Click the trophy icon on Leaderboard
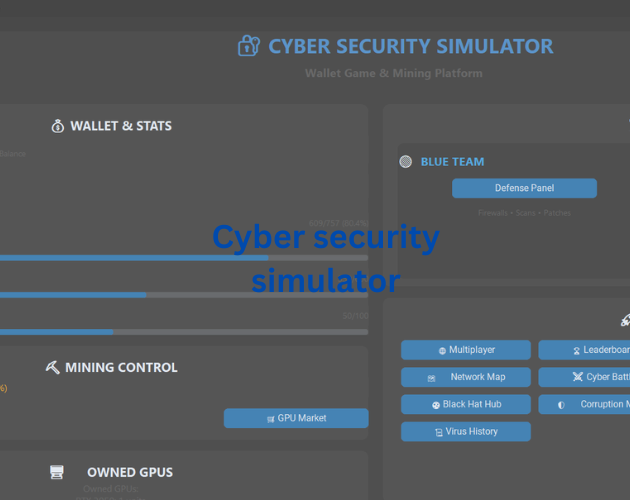The height and width of the screenshot is (500, 630). pyautogui.click(x=577, y=350)
